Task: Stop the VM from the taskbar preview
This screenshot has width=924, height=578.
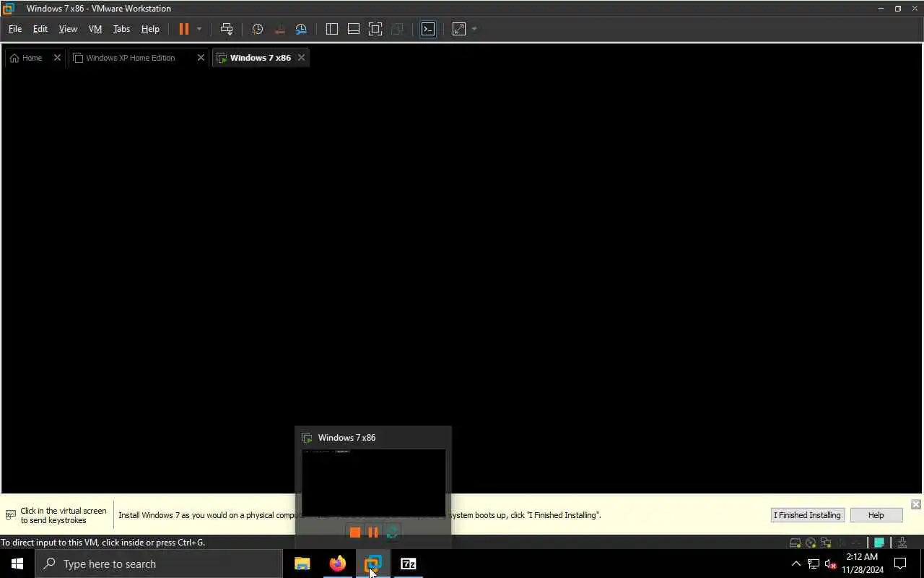Action: (x=354, y=532)
